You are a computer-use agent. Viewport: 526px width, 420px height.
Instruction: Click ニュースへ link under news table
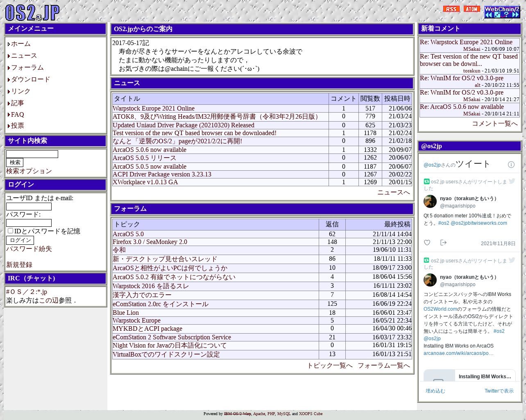(x=393, y=192)
